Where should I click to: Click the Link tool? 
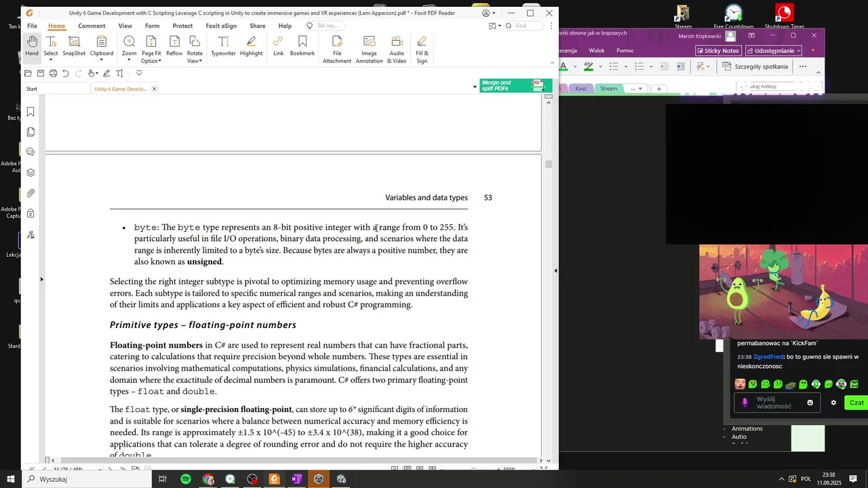pos(278,47)
